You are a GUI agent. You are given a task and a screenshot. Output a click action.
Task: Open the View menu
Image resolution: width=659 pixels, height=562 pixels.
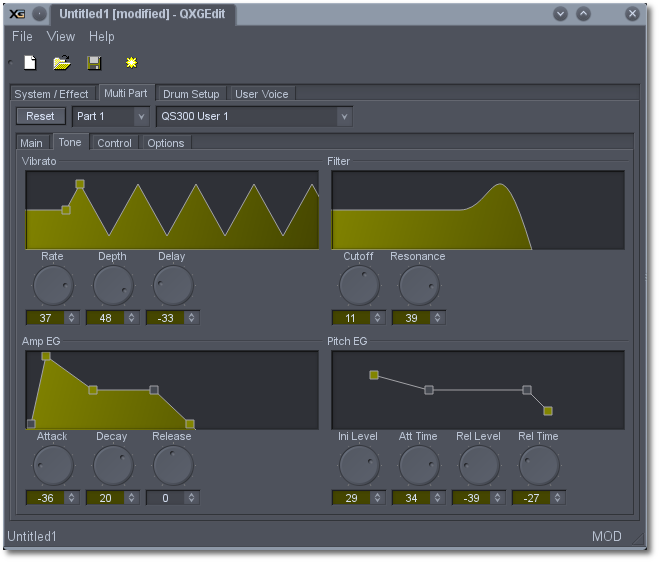coord(61,37)
